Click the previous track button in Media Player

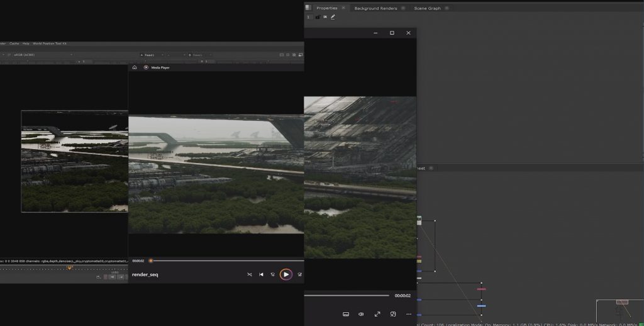coord(261,274)
